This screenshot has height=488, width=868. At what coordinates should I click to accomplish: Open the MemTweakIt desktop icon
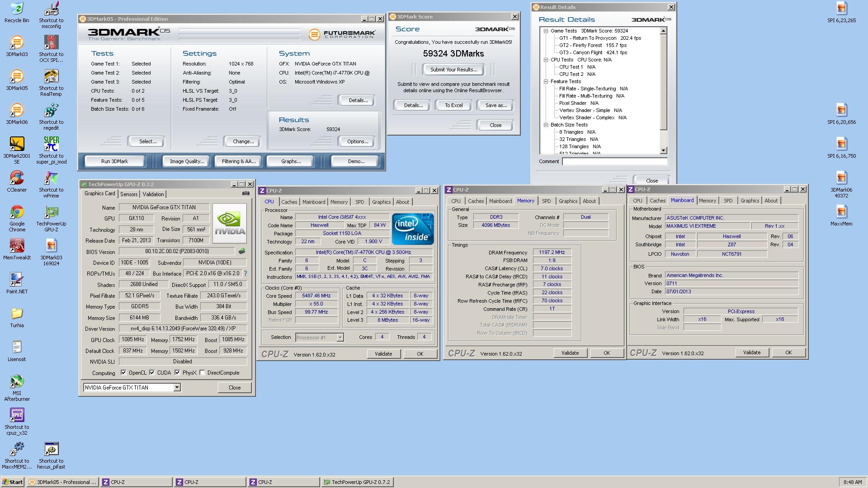click(x=17, y=250)
